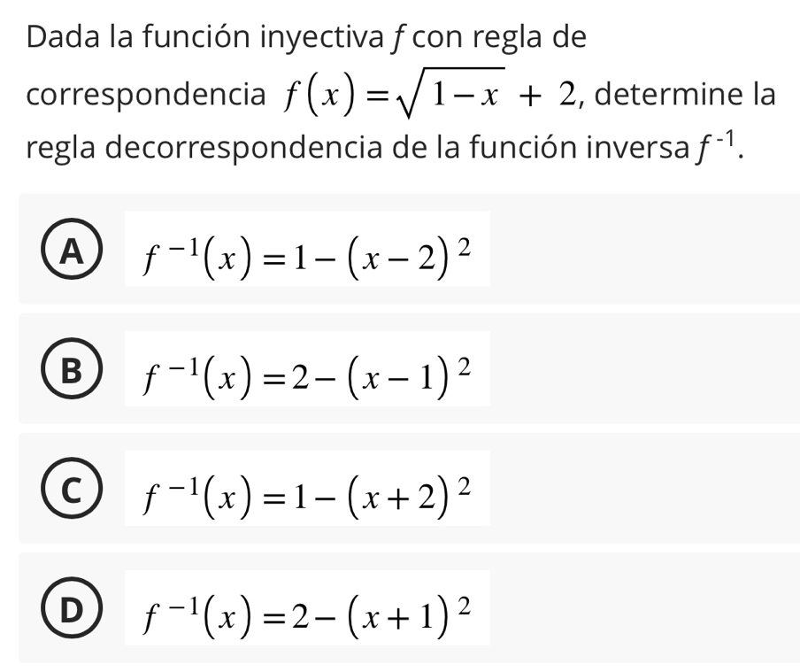
Task: Click the word "inyectiva" in the question
Action: pos(322,38)
